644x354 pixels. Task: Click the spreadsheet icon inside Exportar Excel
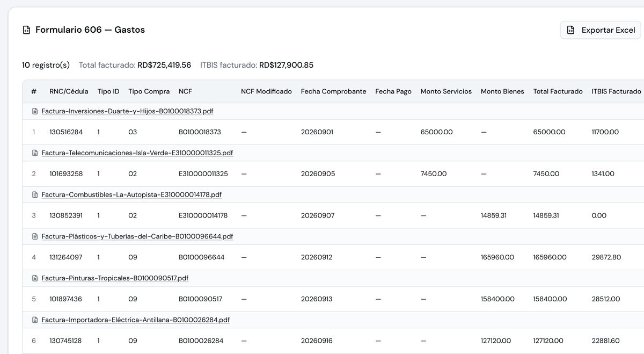pyautogui.click(x=571, y=30)
